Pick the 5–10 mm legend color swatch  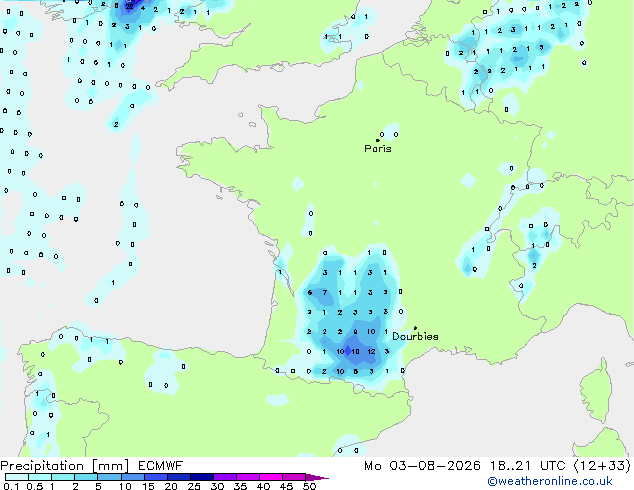click(109, 477)
